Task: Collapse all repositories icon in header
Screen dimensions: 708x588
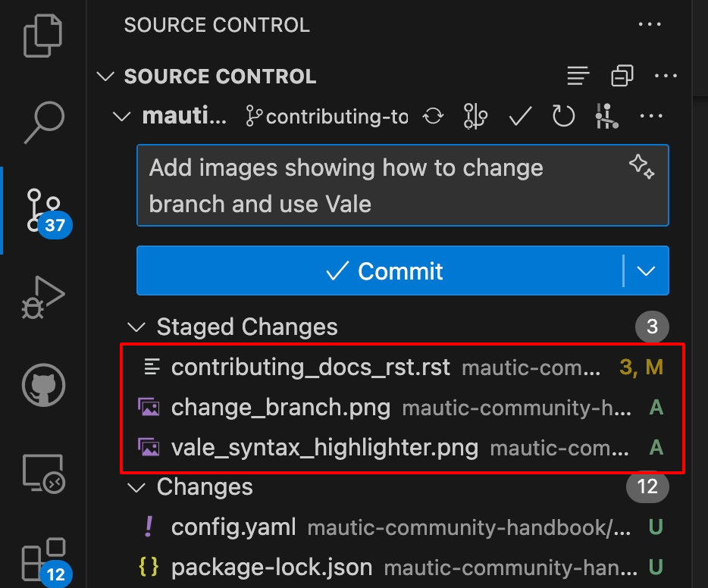Action: [x=622, y=77]
